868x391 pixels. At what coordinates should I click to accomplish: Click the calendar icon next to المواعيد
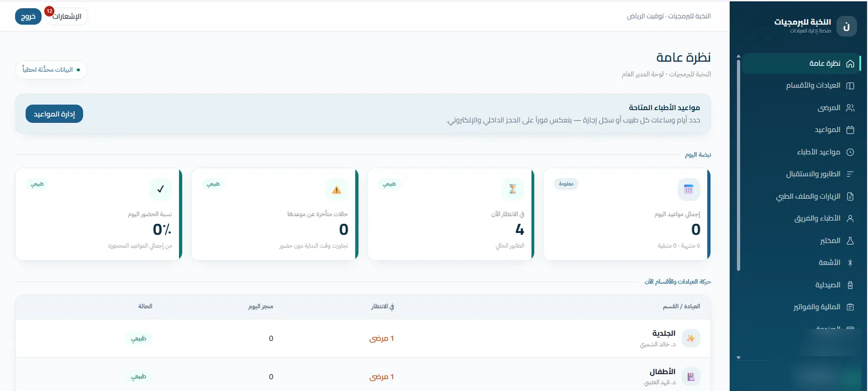[850, 130]
